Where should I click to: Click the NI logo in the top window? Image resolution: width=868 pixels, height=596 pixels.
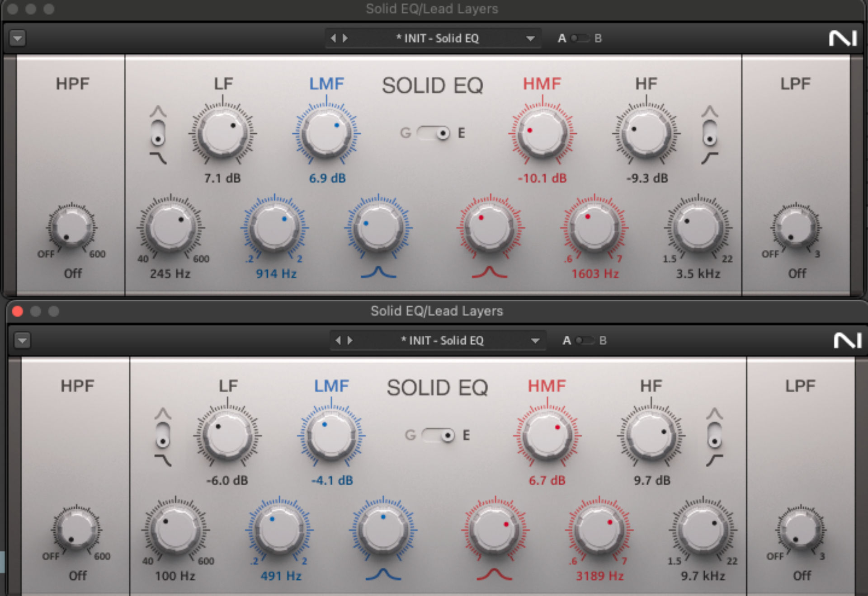coord(843,38)
